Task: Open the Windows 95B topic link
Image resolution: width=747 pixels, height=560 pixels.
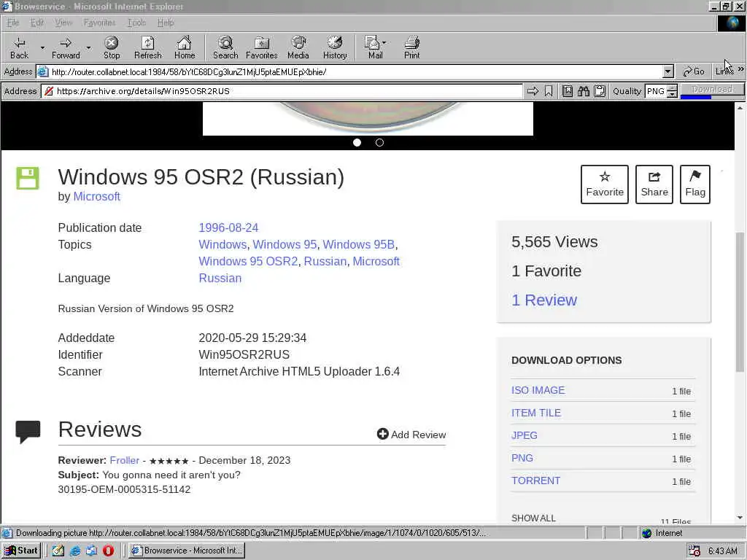Action: point(359,244)
